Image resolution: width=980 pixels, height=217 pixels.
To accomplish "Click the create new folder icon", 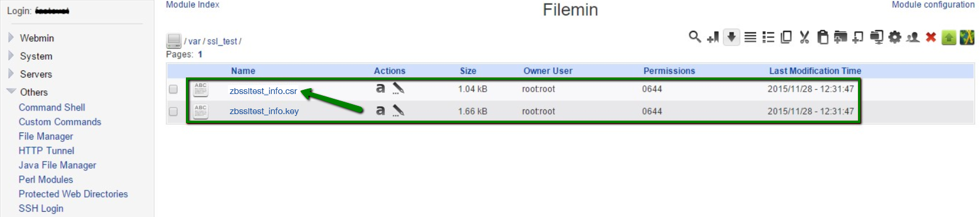I will tap(840, 37).
